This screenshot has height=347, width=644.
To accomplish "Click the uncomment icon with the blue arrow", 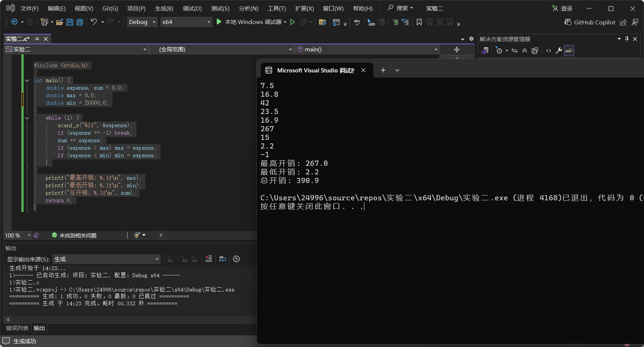I will point(405,22).
